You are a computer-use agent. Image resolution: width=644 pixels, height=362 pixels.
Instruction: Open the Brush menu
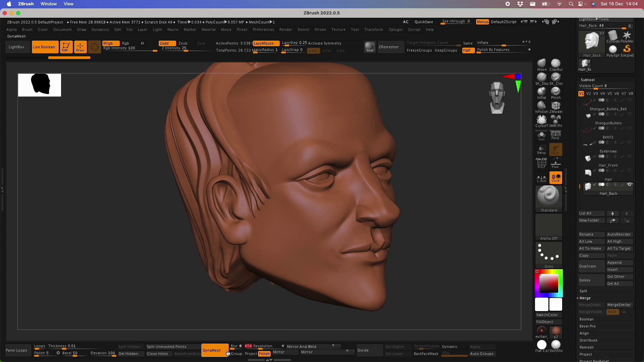click(x=27, y=29)
